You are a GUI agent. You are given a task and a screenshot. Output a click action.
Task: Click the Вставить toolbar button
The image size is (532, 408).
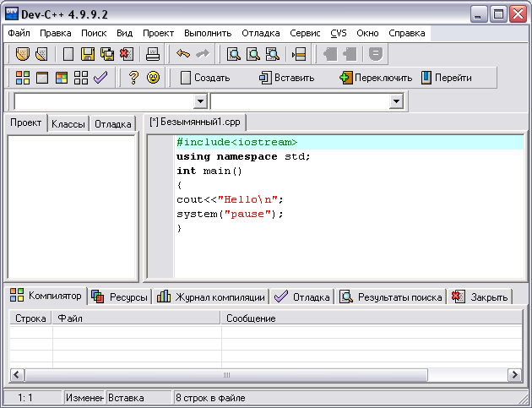pos(287,78)
